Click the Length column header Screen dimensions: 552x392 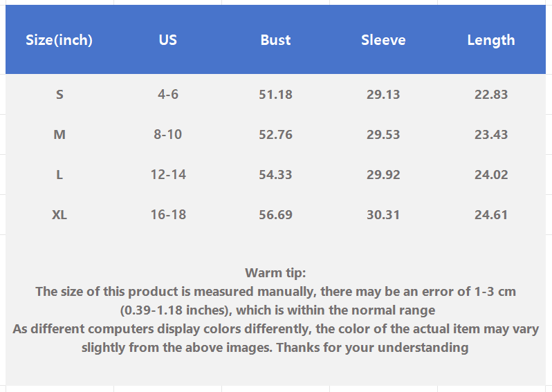pyautogui.click(x=491, y=40)
